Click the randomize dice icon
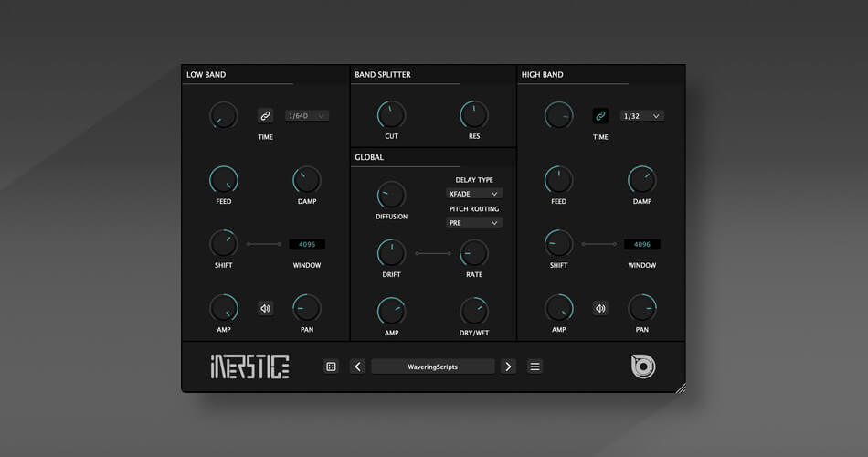 point(331,367)
